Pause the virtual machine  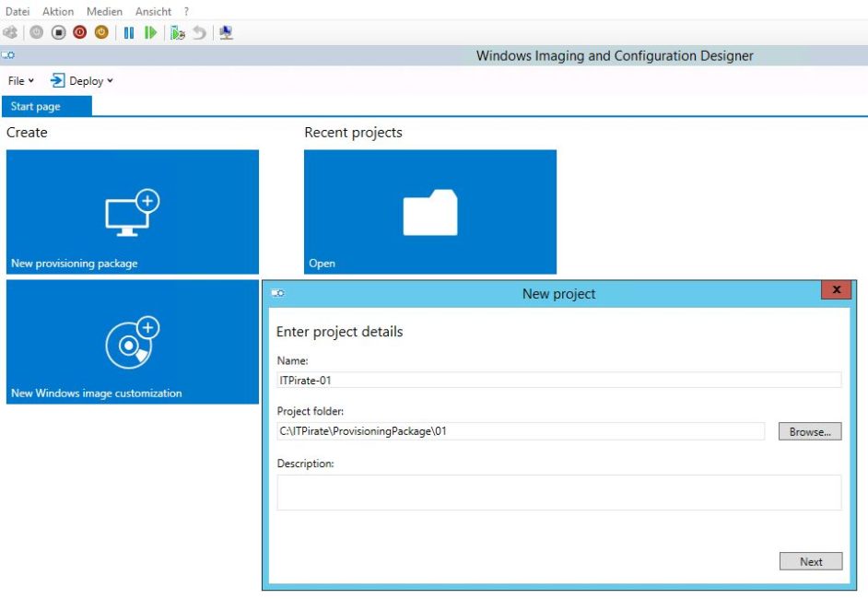[129, 32]
